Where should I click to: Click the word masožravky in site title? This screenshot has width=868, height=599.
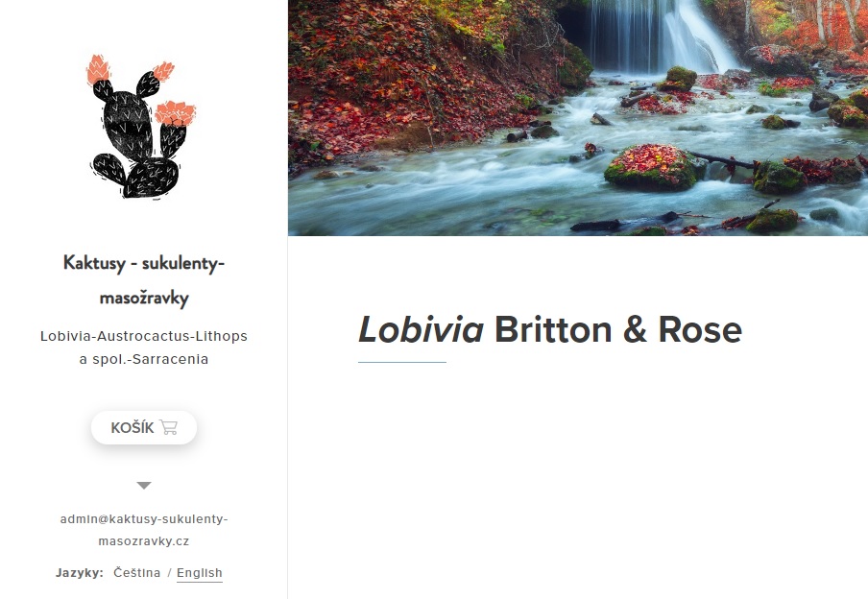pos(144,298)
